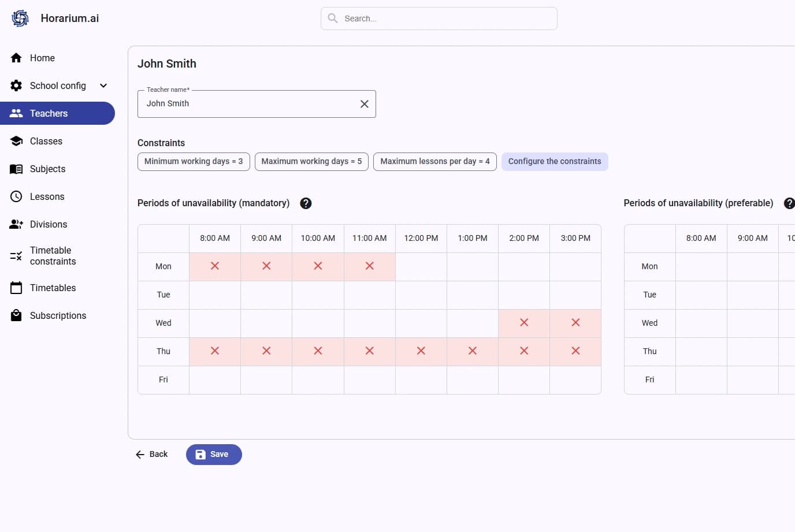Click the Subscriptions bag icon

click(x=16, y=315)
